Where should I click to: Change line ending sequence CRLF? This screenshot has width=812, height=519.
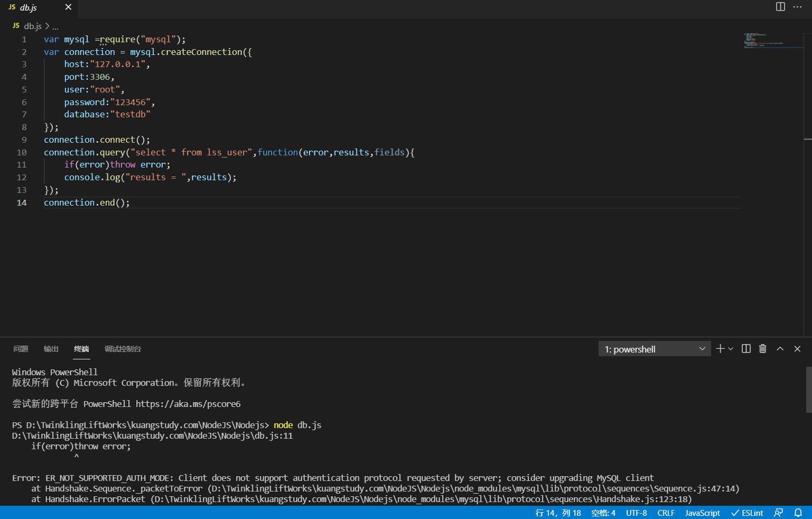pos(666,513)
